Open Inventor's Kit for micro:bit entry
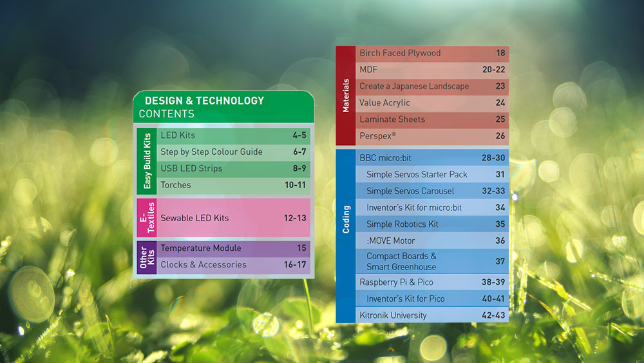This screenshot has height=363, width=644. click(x=431, y=208)
